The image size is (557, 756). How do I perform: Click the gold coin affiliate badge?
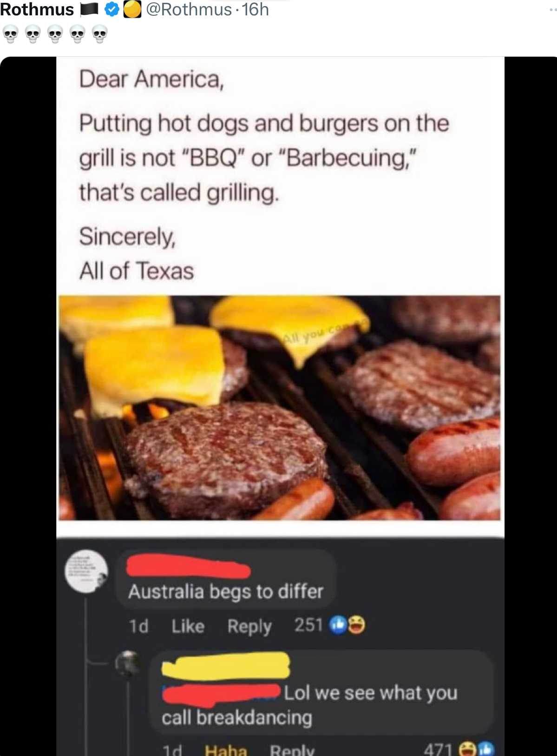[x=132, y=9]
